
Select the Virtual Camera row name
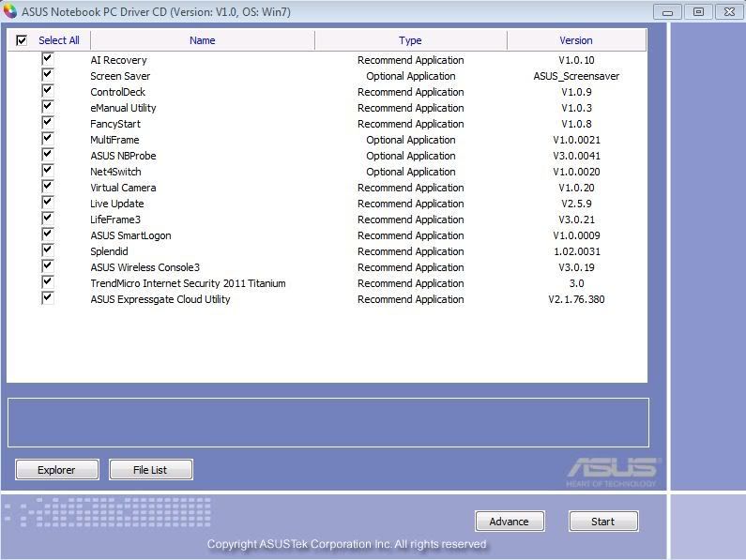pyautogui.click(x=123, y=188)
